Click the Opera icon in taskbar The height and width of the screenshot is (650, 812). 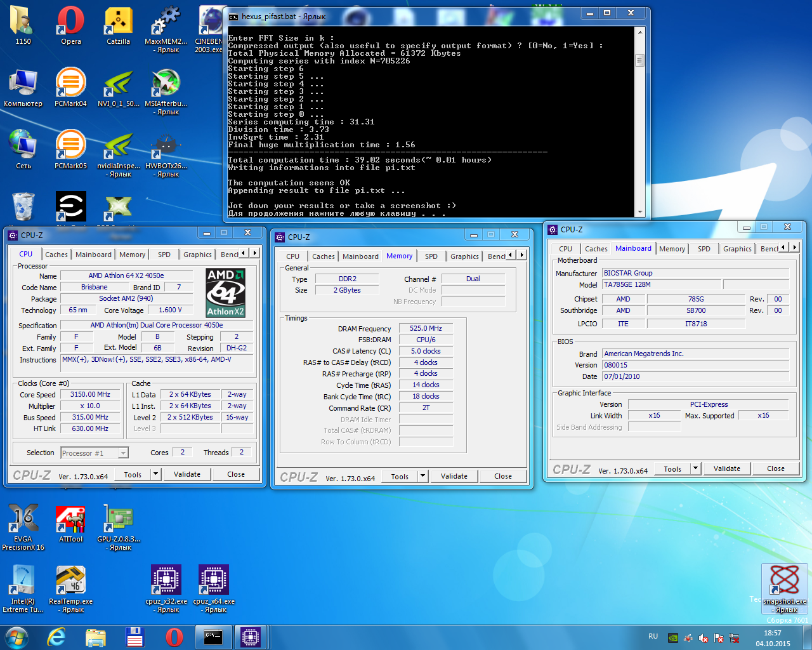tap(174, 637)
